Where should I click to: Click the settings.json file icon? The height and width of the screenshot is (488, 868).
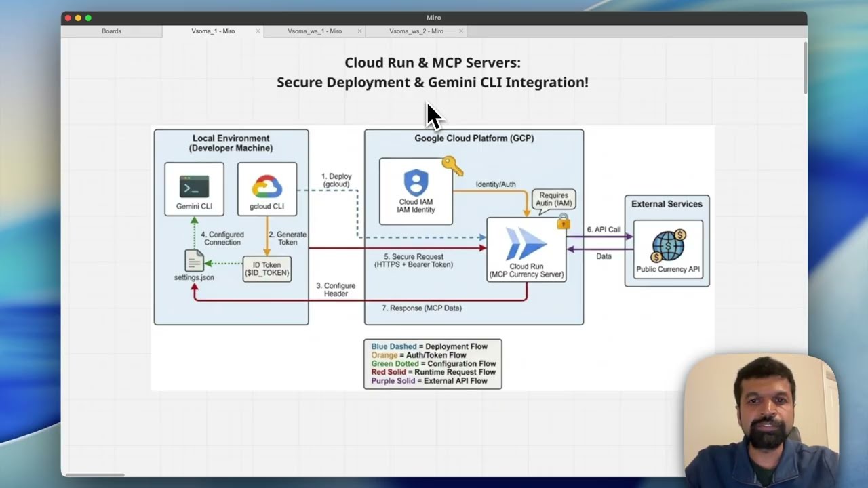pyautogui.click(x=194, y=261)
